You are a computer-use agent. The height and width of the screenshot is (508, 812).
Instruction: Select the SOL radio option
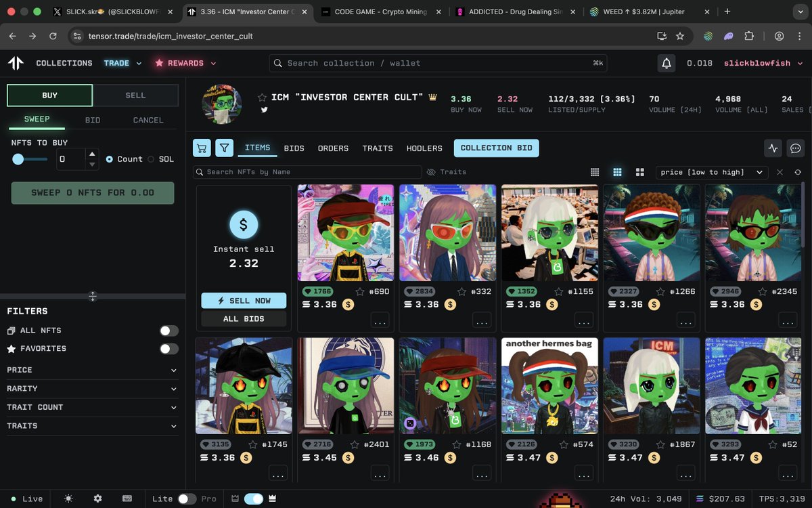[151, 159]
